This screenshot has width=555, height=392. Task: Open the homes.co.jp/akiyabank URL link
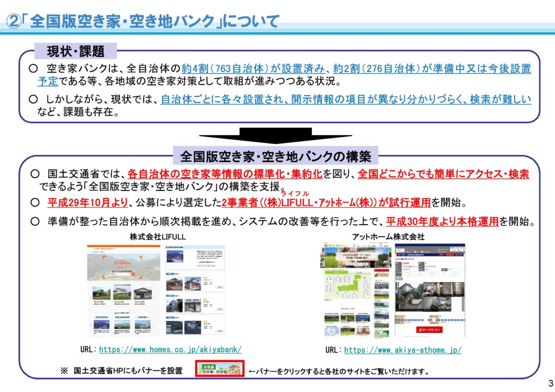click(x=170, y=349)
